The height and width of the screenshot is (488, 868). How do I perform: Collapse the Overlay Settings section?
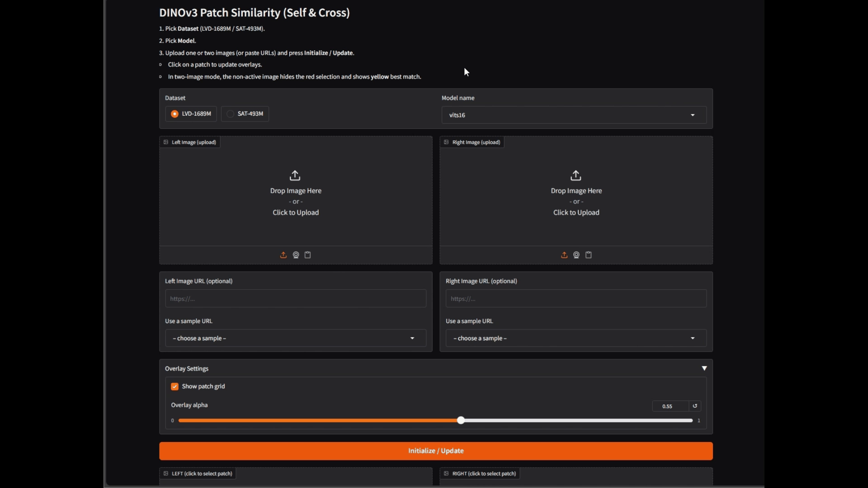(704, 368)
